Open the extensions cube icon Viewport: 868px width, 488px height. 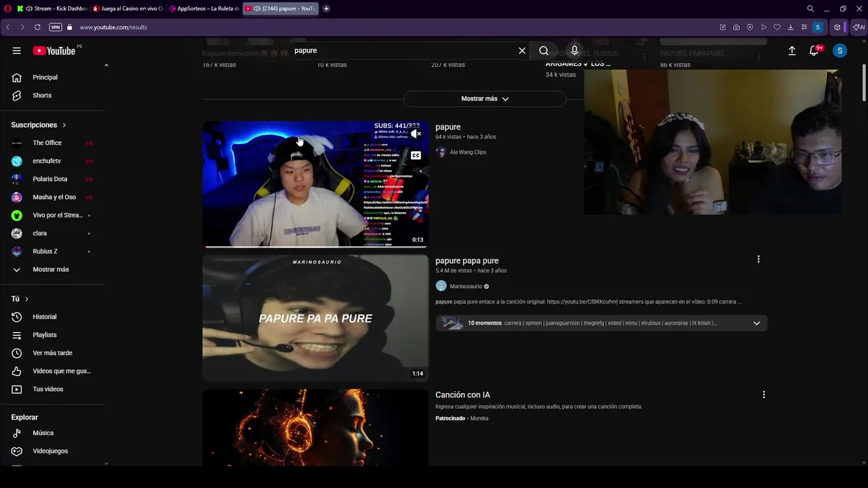coord(837,27)
